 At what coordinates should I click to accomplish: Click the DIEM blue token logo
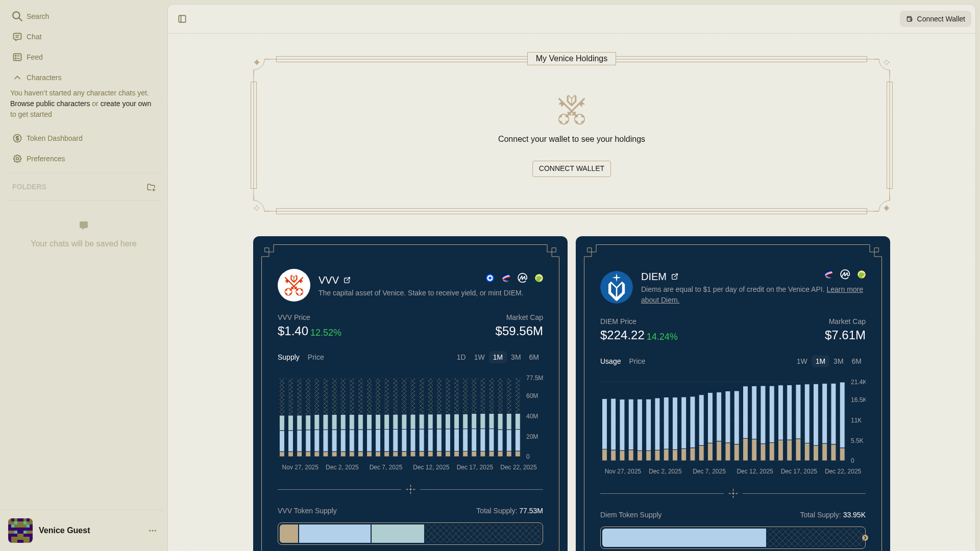[x=617, y=287]
